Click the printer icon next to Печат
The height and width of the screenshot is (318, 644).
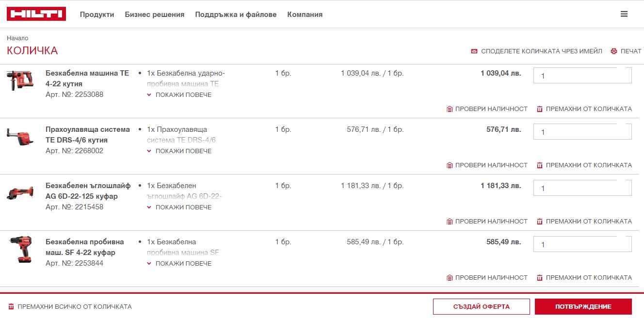tap(614, 51)
